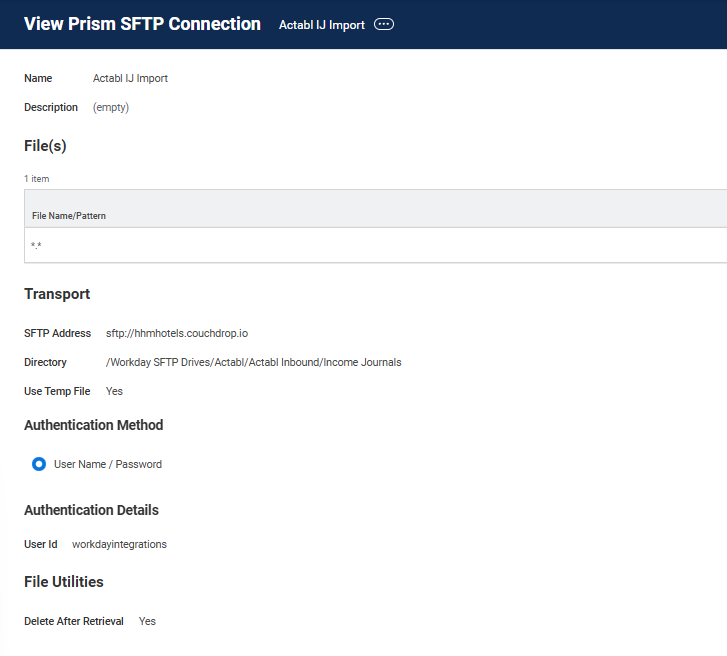Click the *.* file pattern row
This screenshot has height=656, width=727.
pyautogui.click(x=36, y=246)
